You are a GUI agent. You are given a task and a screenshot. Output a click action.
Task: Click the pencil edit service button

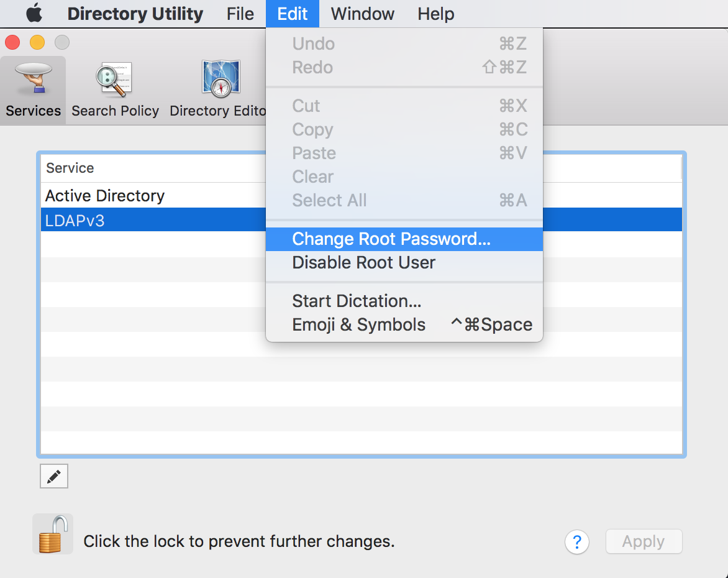pos(53,477)
